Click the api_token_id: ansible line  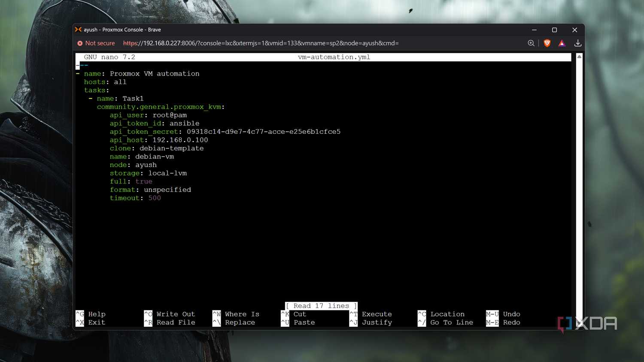(155, 124)
